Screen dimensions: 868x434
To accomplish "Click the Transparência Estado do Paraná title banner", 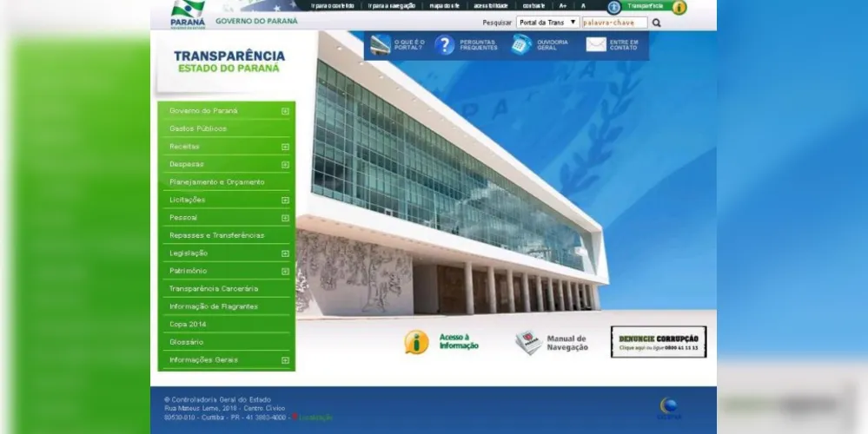I will [x=229, y=62].
